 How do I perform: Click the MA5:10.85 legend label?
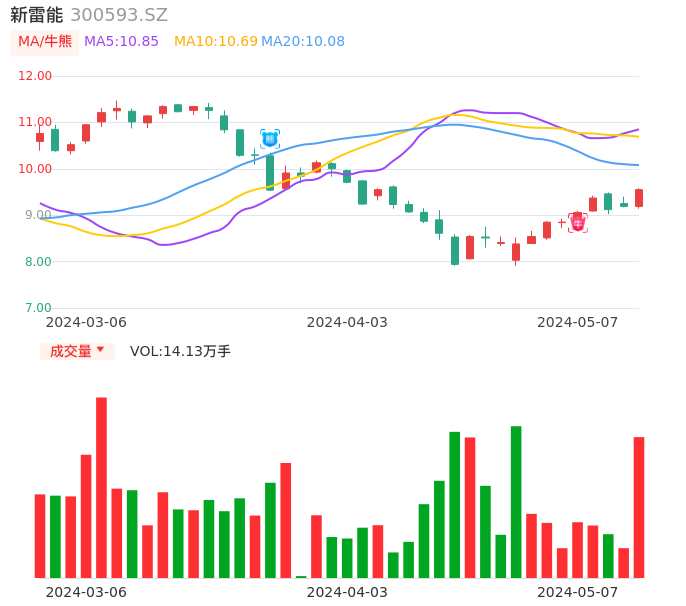[x=121, y=42]
